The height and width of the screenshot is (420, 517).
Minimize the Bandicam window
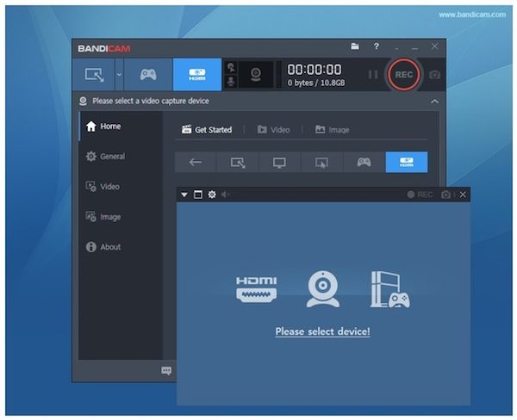click(414, 48)
